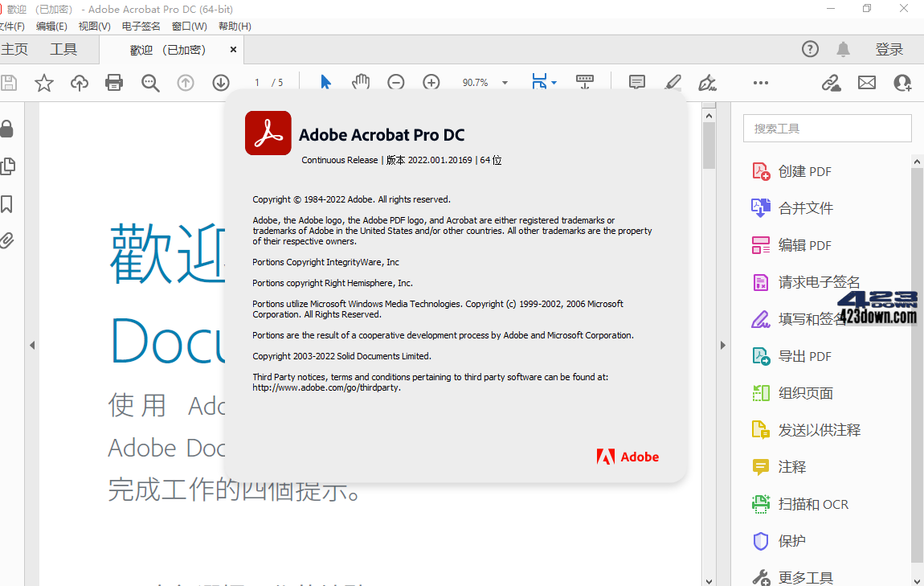Collapse the right tools pane arrow
Image resolution: width=924 pixels, height=586 pixels.
[x=723, y=346]
